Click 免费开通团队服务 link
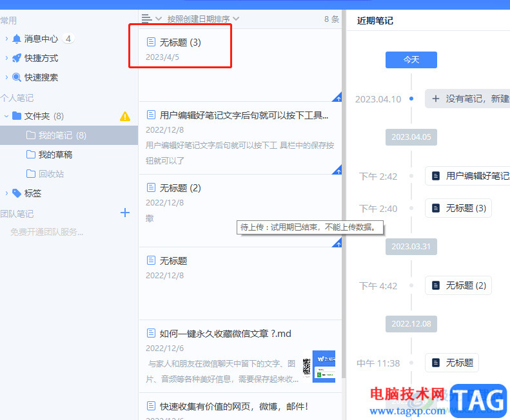Image resolution: width=510 pixels, height=420 pixels. pos(47,232)
